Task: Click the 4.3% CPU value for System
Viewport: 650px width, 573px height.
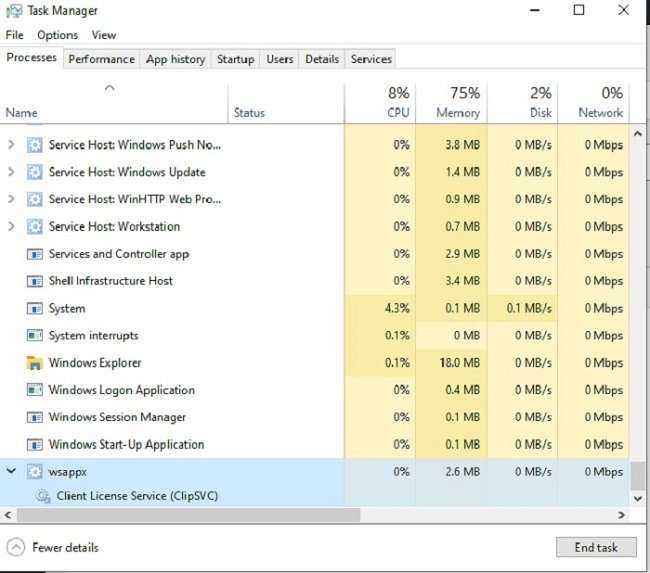Action: [397, 308]
